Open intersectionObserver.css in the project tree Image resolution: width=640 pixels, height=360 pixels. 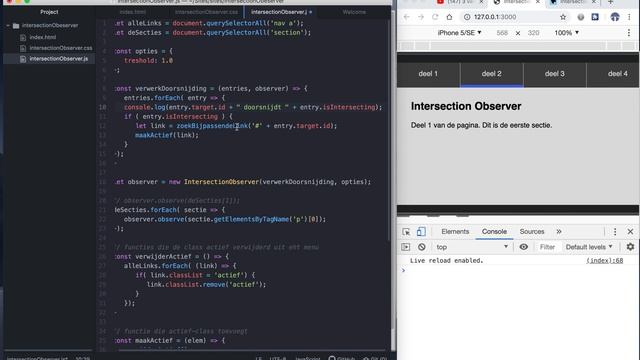click(x=60, y=48)
